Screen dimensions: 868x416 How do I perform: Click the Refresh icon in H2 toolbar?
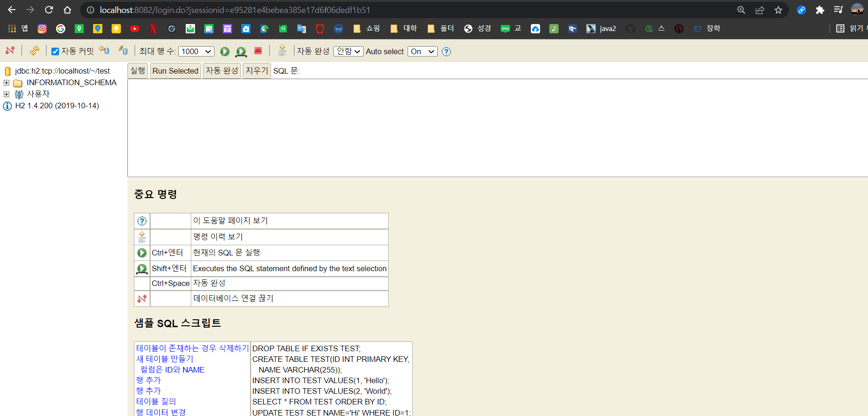34,51
